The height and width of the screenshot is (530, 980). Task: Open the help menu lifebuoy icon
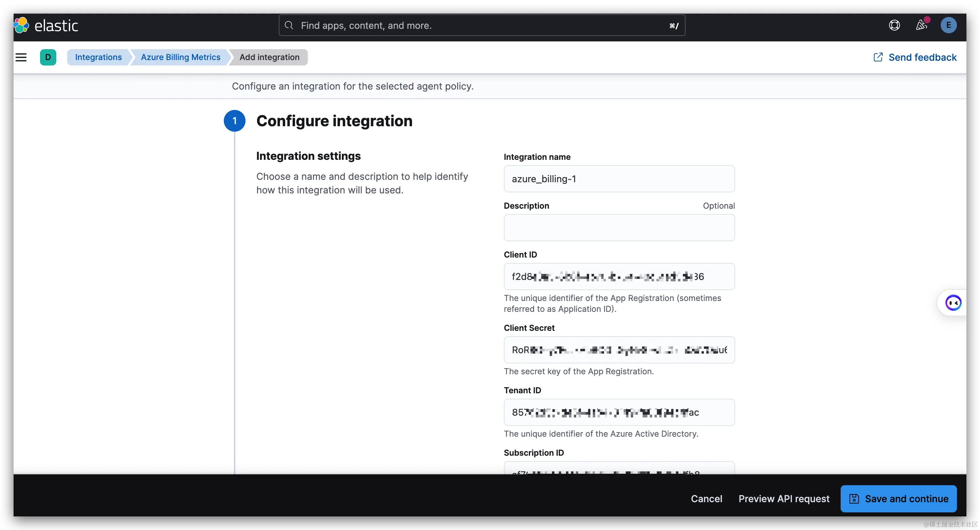pyautogui.click(x=895, y=25)
